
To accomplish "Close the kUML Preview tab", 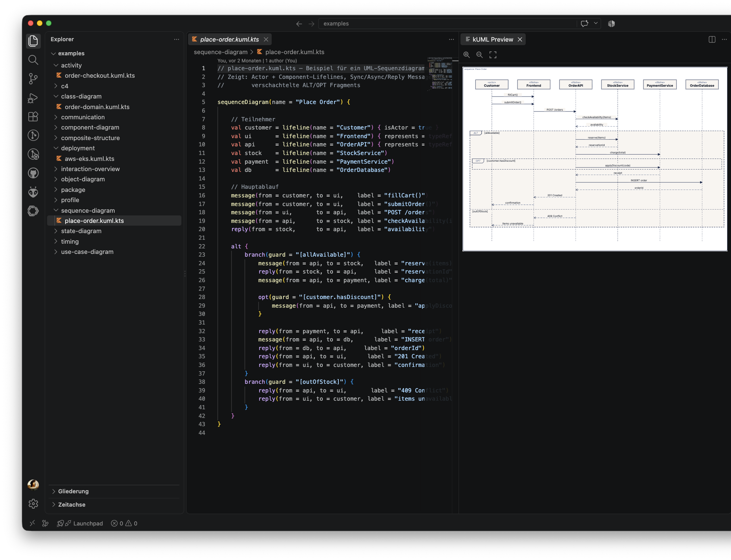I will [520, 39].
